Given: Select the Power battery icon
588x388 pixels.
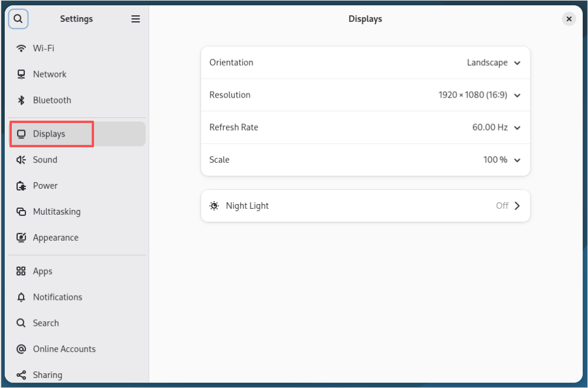Looking at the screenshot, I should pos(21,186).
